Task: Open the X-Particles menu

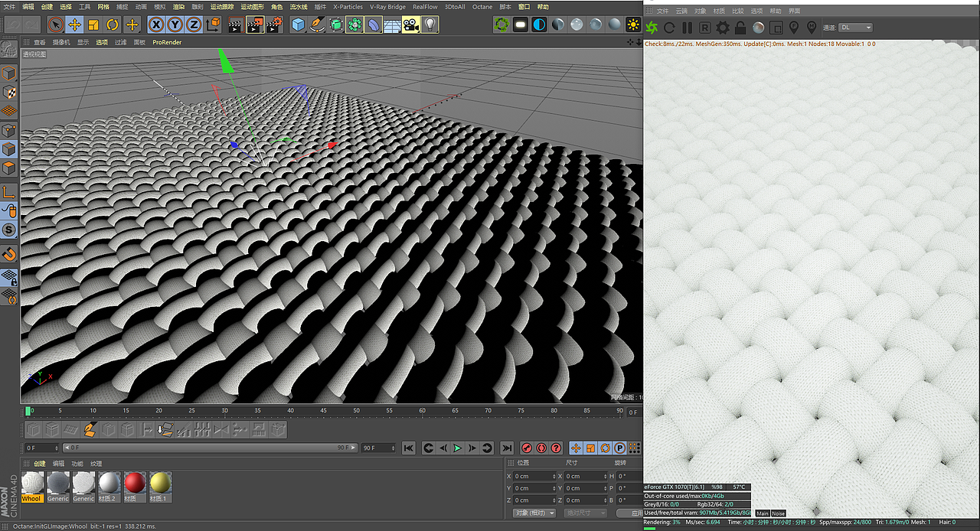Action: coord(348,6)
